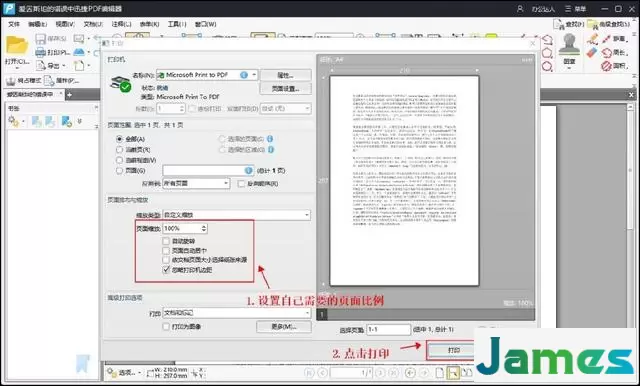The width and height of the screenshot is (640, 386).
Task: Open the Microsoft Print to PDF printer dropdown
Action: (207, 75)
